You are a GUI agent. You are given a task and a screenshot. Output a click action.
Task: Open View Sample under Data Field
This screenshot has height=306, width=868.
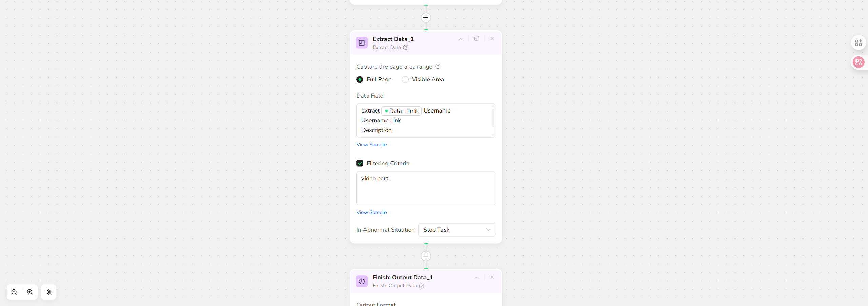pos(371,145)
